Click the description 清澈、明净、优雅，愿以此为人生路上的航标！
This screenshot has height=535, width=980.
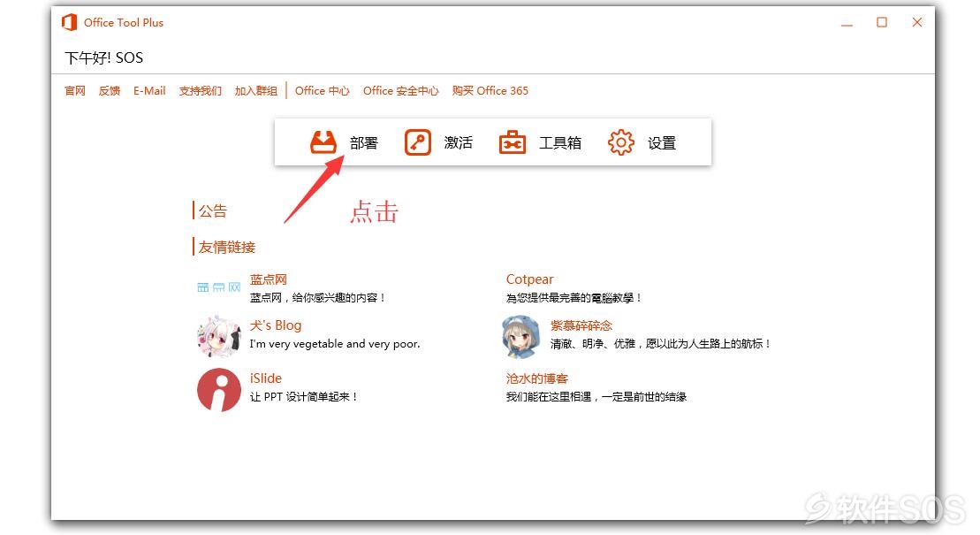[661, 343]
